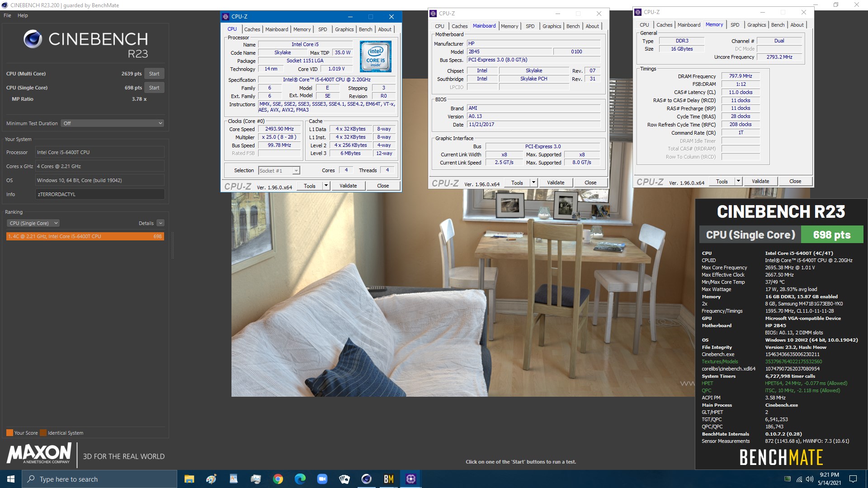Image resolution: width=868 pixels, height=488 pixels.
Task: Select SPD tab in Mainboard CPU-Z window
Action: coord(530,26)
